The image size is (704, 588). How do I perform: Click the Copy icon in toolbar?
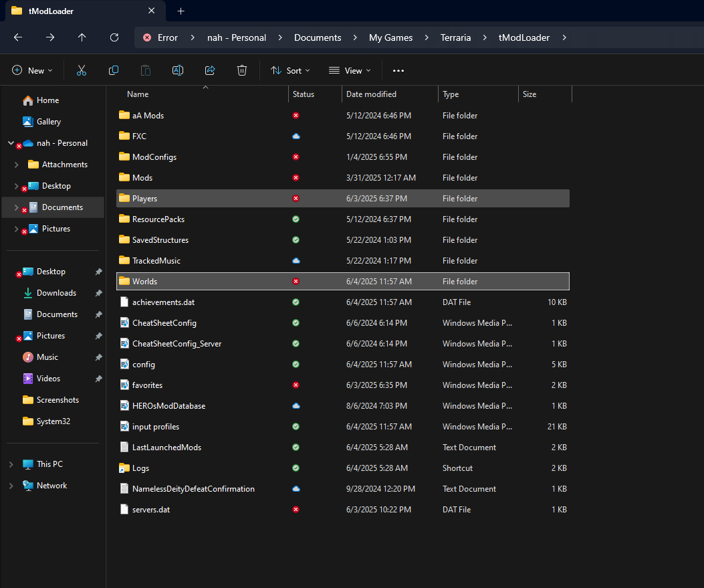(x=114, y=70)
